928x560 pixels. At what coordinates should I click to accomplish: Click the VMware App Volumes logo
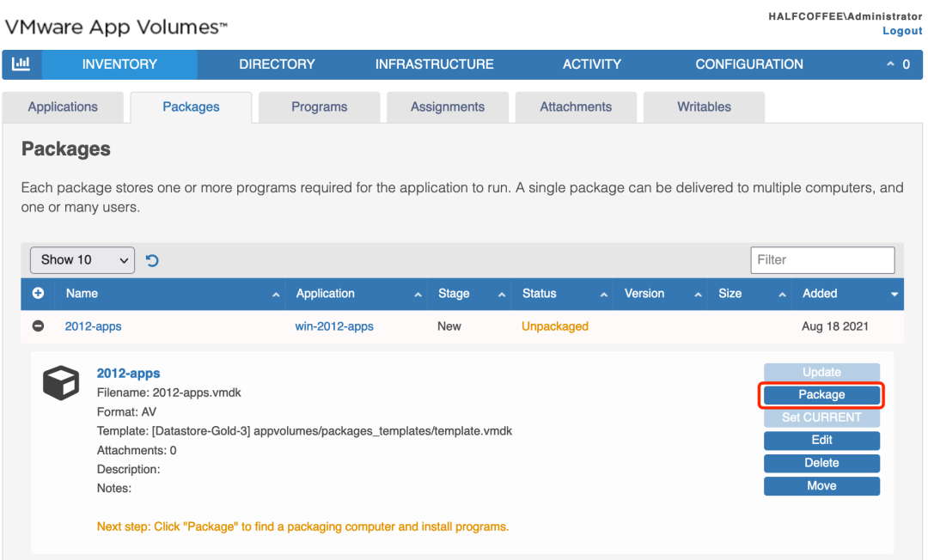coord(116,27)
